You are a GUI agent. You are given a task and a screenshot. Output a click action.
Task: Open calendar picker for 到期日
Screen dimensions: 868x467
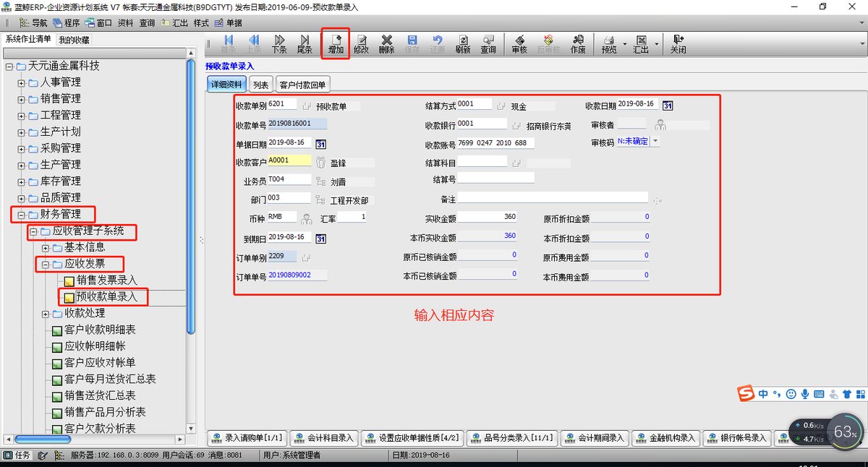(320, 239)
